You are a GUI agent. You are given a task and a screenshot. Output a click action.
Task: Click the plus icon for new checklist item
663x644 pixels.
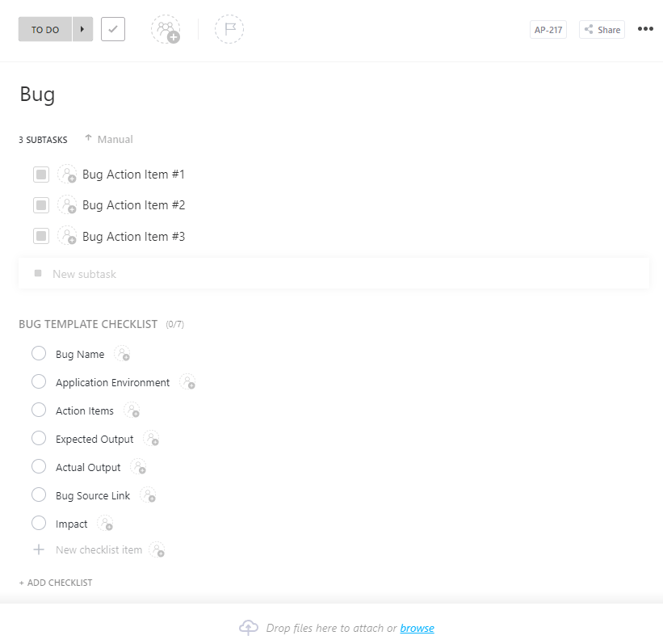[39, 549]
